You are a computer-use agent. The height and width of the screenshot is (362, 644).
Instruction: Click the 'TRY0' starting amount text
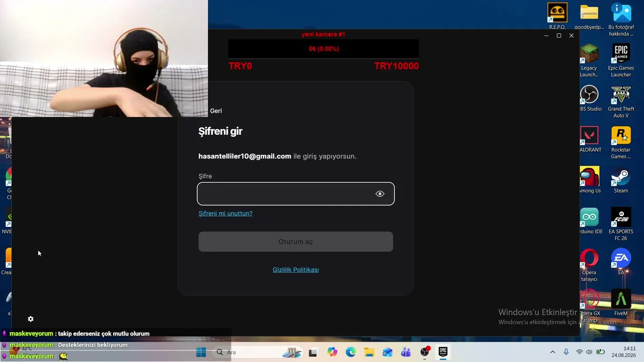click(240, 66)
